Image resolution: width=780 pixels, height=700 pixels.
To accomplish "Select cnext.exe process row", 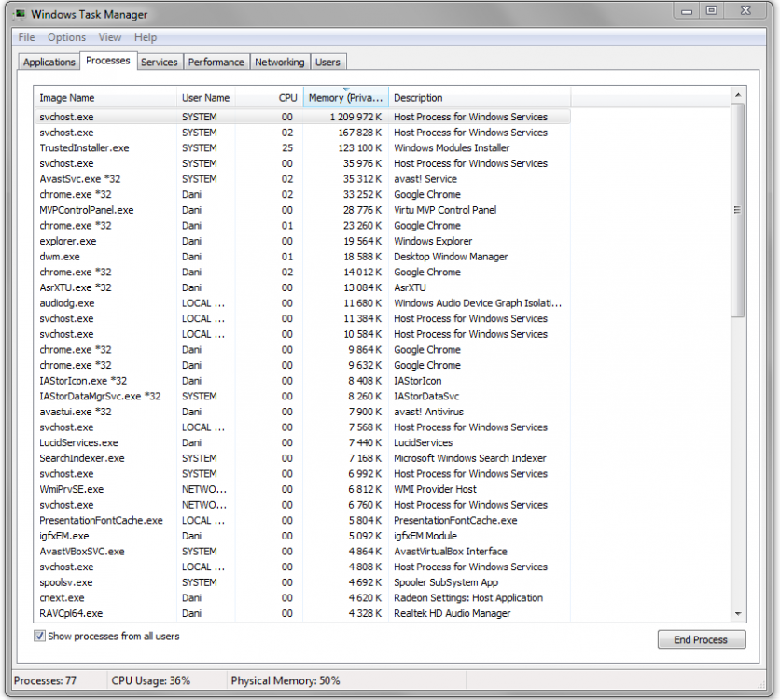I will pyautogui.click(x=302, y=598).
